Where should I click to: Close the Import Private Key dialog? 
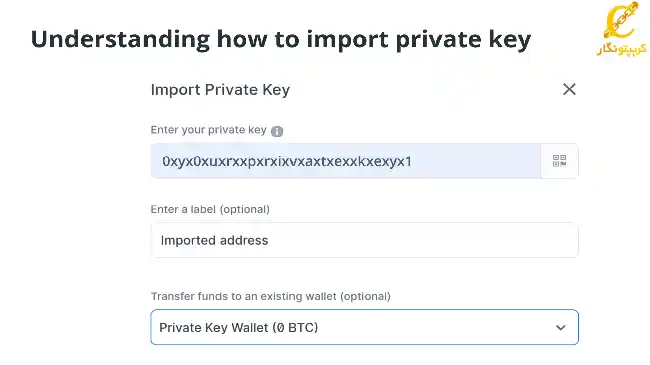(x=569, y=89)
